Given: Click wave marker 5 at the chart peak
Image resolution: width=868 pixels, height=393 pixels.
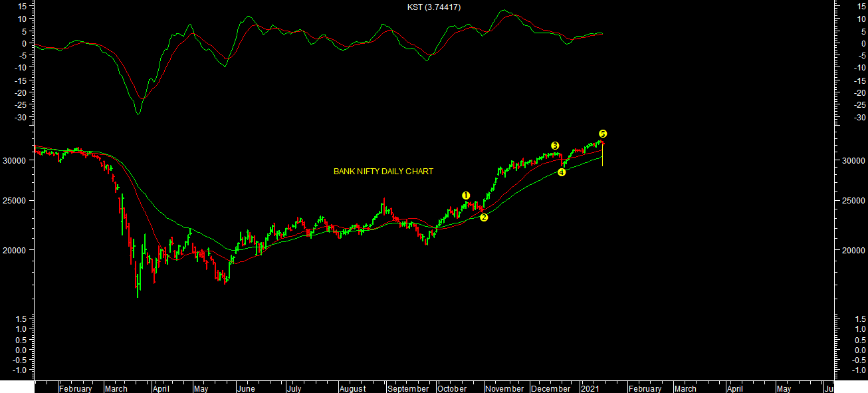Looking at the screenshot, I should click(x=603, y=134).
